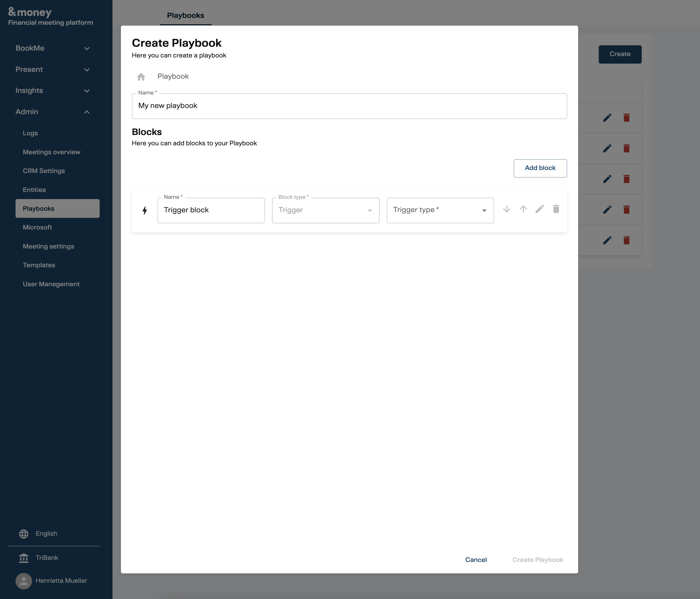Switch to the Playbooks tab
This screenshot has width=700, height=599.
(x=185, y=15)
